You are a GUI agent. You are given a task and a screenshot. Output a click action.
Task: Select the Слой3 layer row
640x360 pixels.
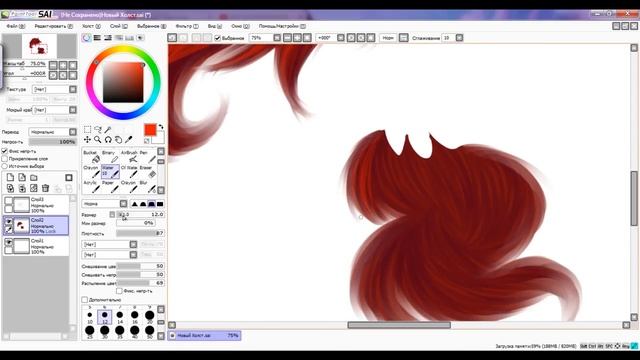(x=36, y=204)
